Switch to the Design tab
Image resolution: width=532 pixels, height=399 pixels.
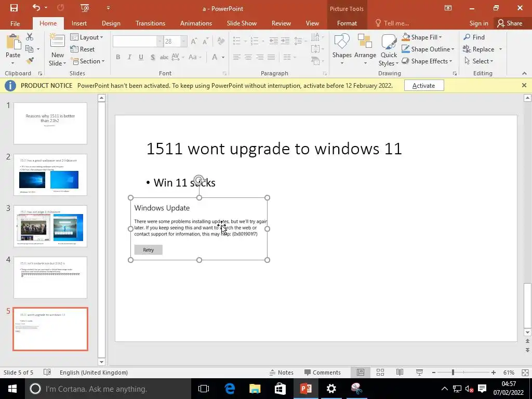point(111,23)
